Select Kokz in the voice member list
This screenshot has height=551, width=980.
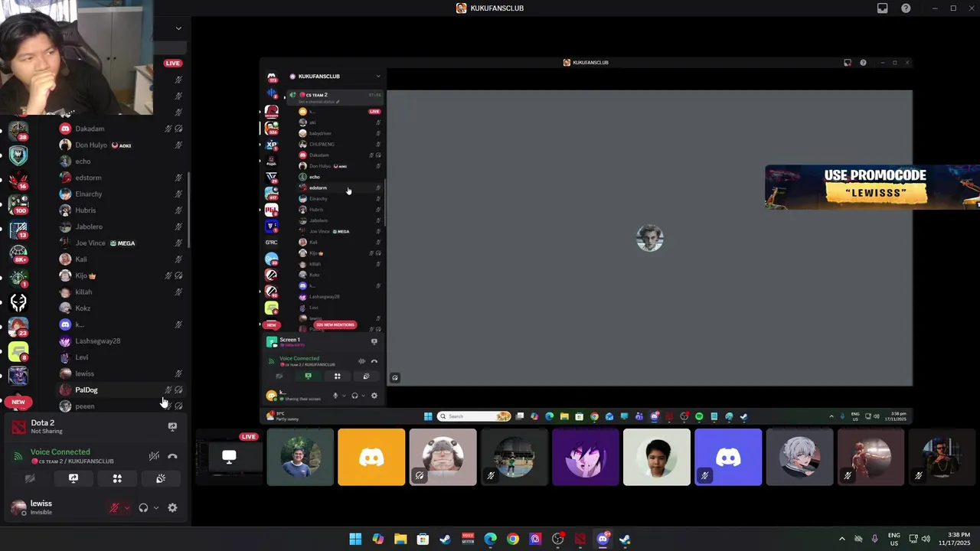pyautogui.click(x=122, y=308)
